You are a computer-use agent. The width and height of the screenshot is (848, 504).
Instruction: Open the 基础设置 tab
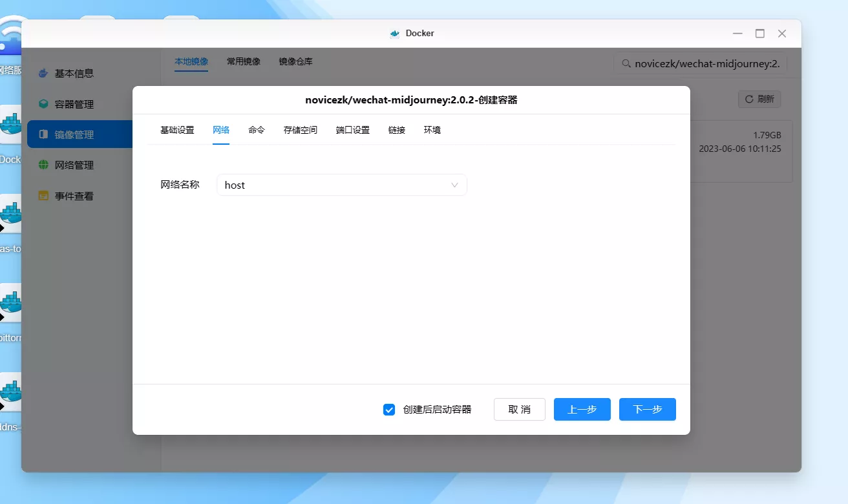tap(177, 130)
